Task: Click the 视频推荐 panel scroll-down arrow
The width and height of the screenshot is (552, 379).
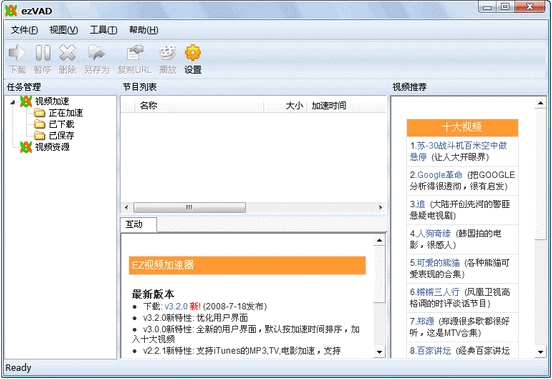Action: (x=540, y=352)
